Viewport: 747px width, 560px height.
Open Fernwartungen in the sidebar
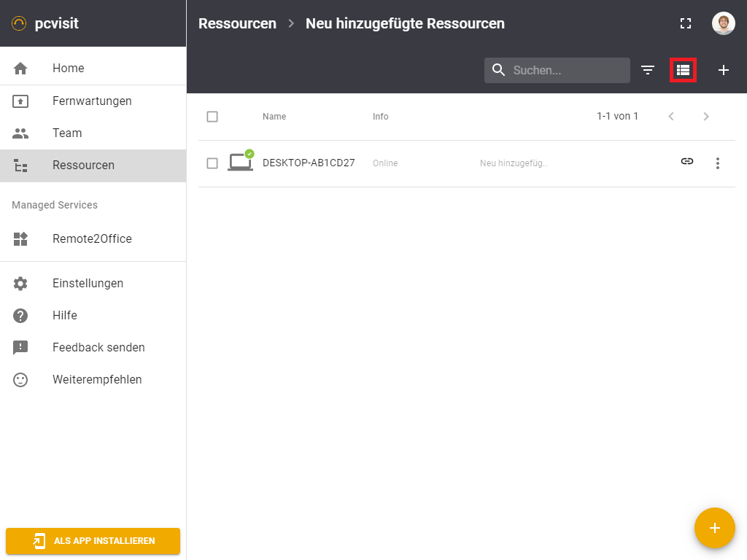(x=92, y=101)
